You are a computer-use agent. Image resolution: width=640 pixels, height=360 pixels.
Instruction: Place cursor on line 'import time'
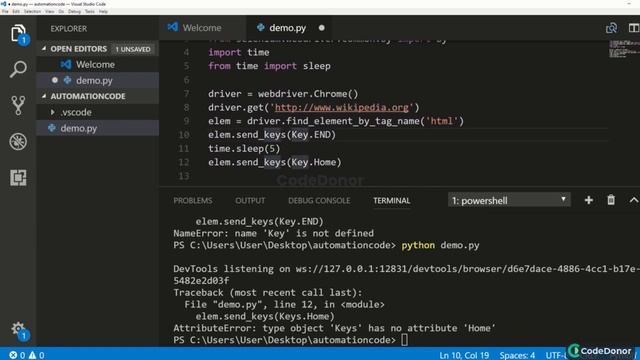pos(239,52)
